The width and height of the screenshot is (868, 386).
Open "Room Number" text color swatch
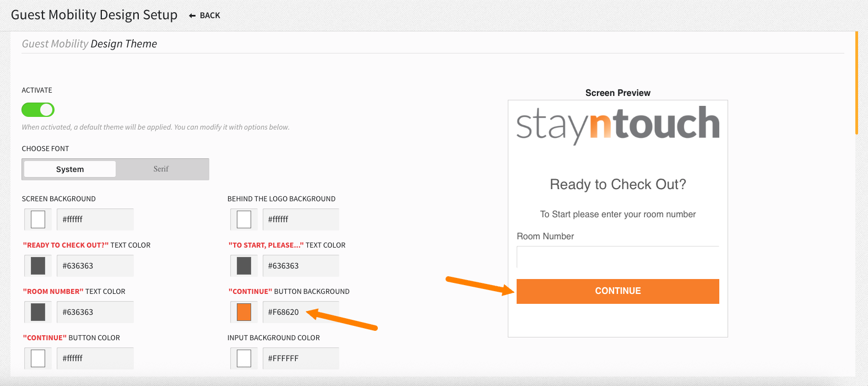click(x=38, y=312)
